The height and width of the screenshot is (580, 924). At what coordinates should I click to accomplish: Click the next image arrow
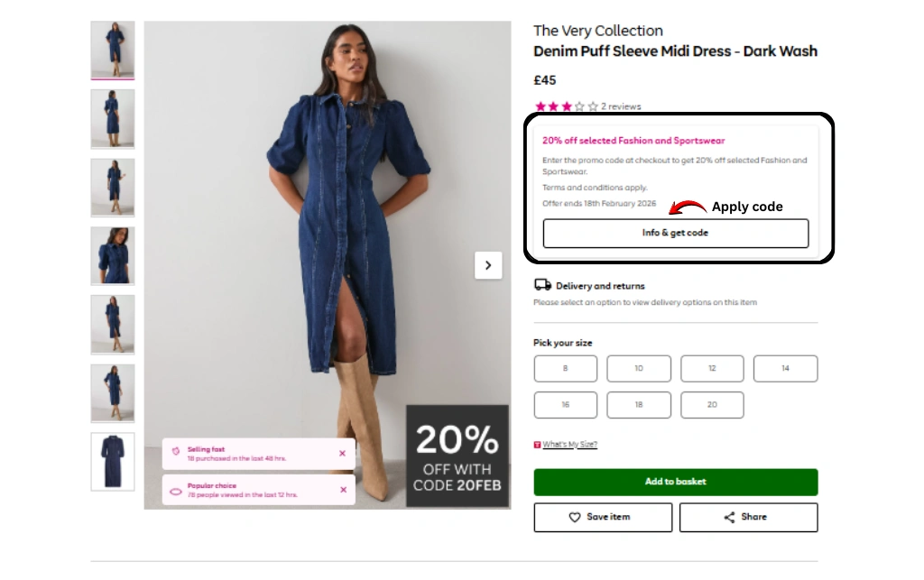488,265
